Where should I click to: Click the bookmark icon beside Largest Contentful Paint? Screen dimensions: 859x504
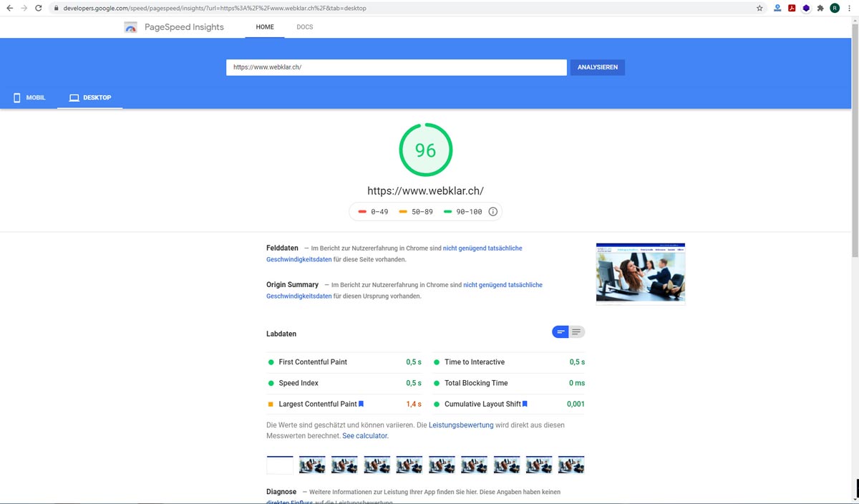(x=361, y=404)
